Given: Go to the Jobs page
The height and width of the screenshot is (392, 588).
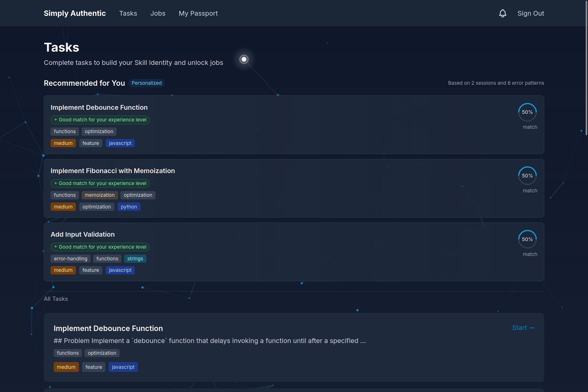Looking at the screenshot, I should point(158,13).
